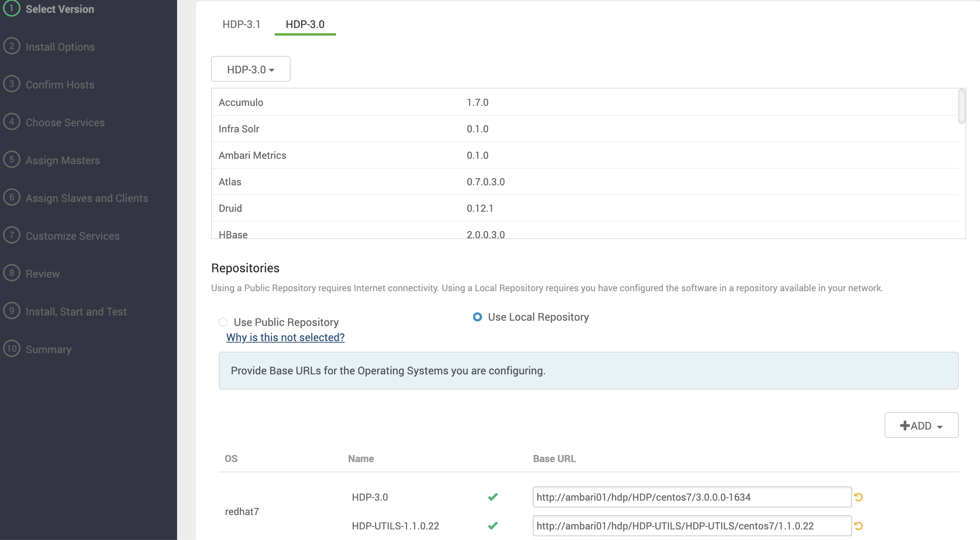Click green checkmark next to HDP-3.0 repository

[493, 497]
